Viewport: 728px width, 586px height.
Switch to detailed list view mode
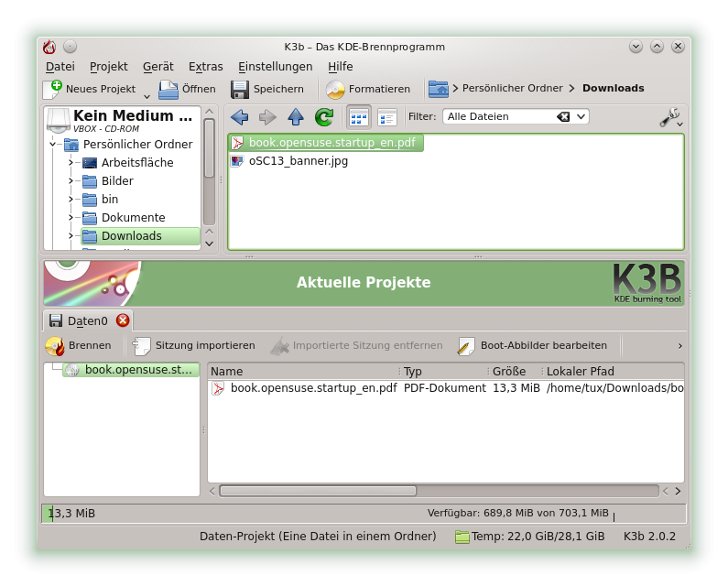[x=387, y=117]
